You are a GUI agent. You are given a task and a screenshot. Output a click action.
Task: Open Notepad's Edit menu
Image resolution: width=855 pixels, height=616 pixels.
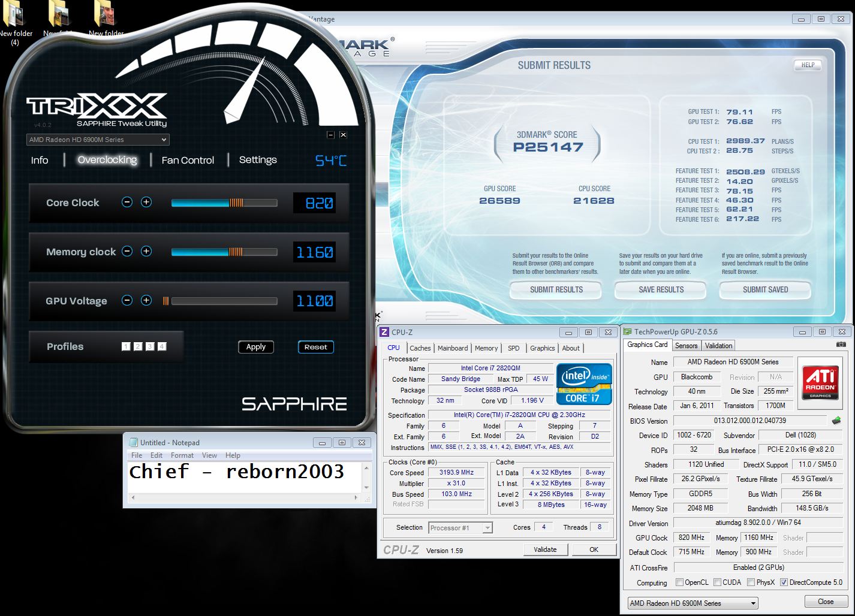pyautogui.click(x=156, y=455)
